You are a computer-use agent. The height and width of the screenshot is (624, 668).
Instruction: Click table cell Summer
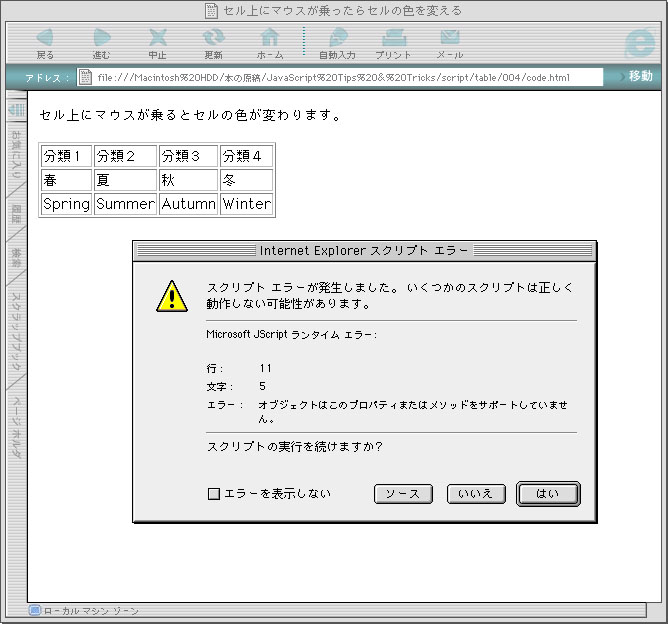125,204
